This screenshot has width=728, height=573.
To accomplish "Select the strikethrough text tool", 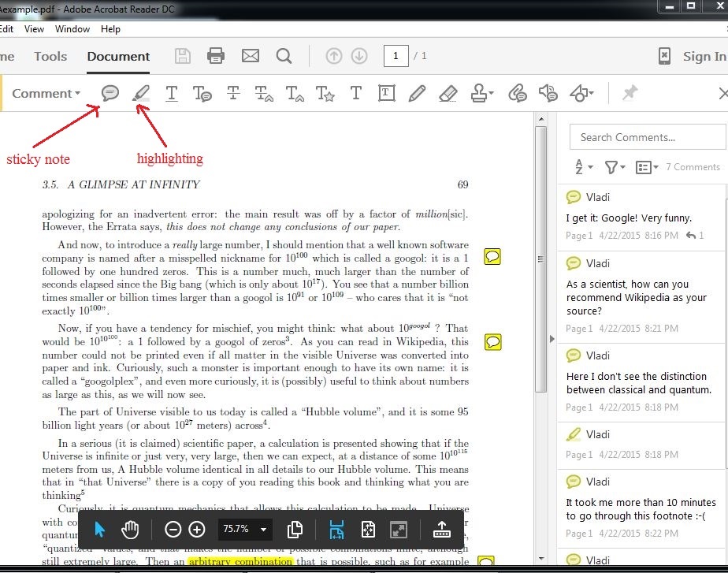I will point(233,93).
